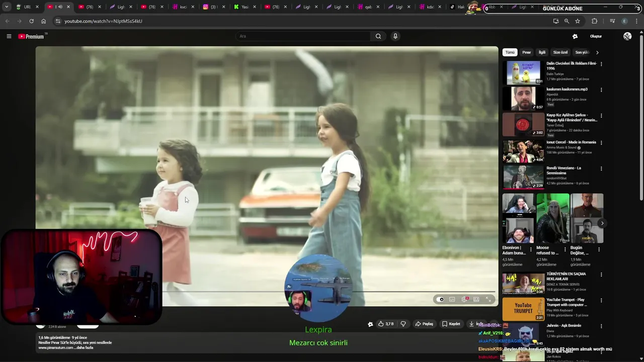Image resolution: width=644 pixels, height=362 pixels.
Task: Reload the page in browser toolbar
Action: 31,21
